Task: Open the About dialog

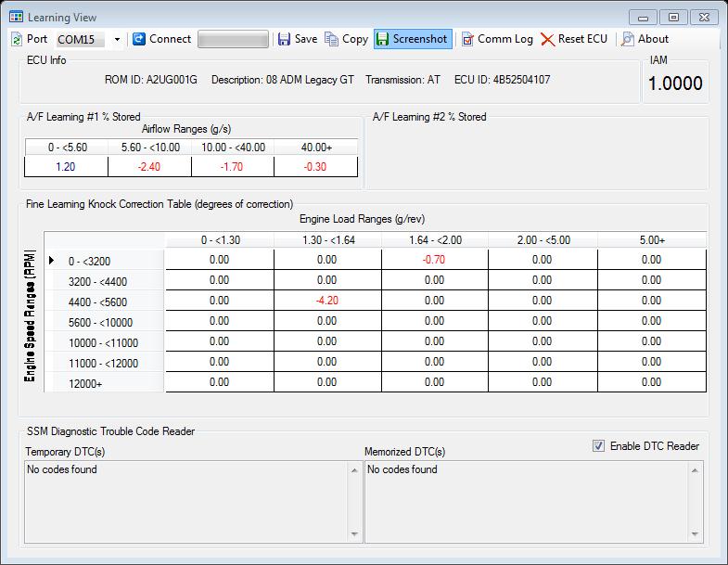Action: click(x=645, y=39)
